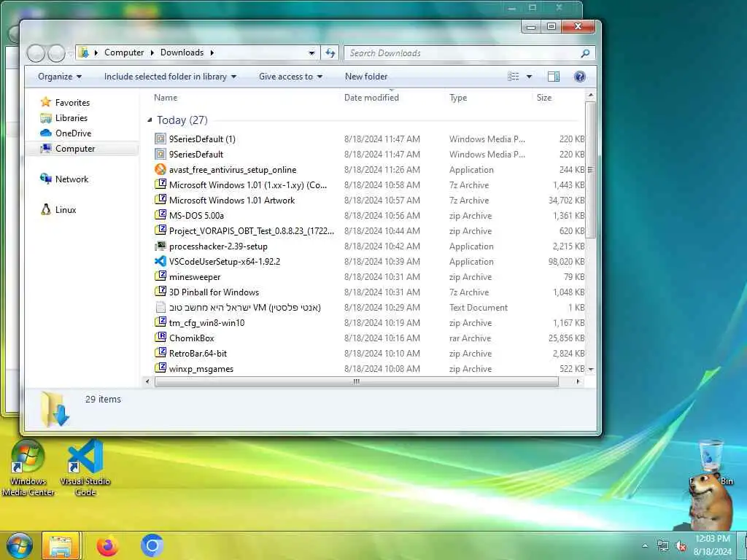Click the MS-DOS 5.00a zip icon
The image size is (747, 560).
pos(160,216)
